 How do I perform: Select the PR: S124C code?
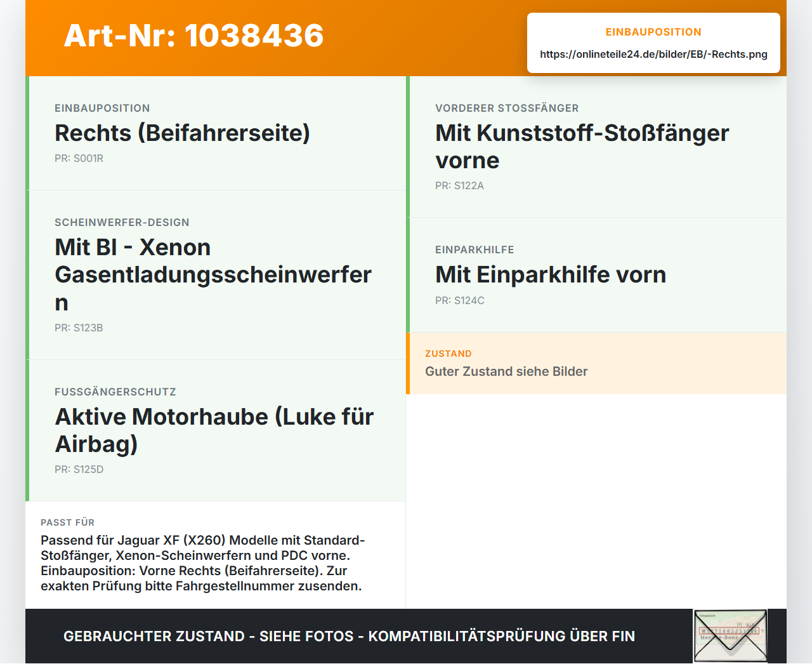point(459,300)
